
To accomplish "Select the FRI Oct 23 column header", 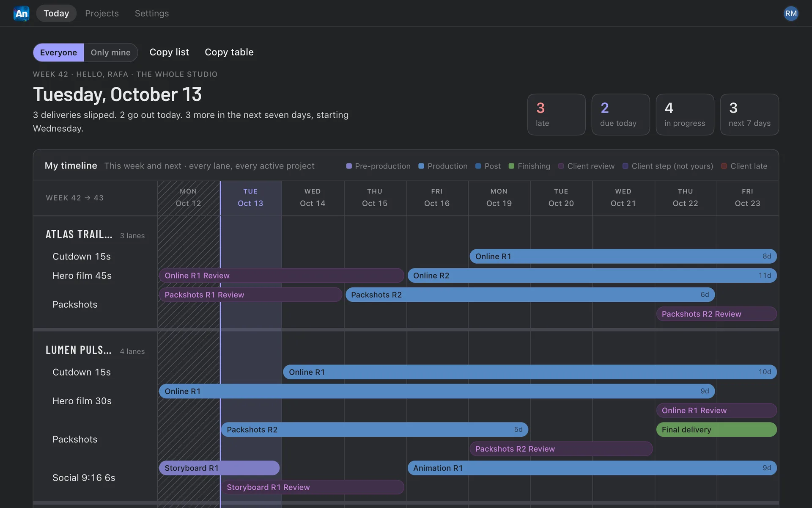I will tap(747, 198).
